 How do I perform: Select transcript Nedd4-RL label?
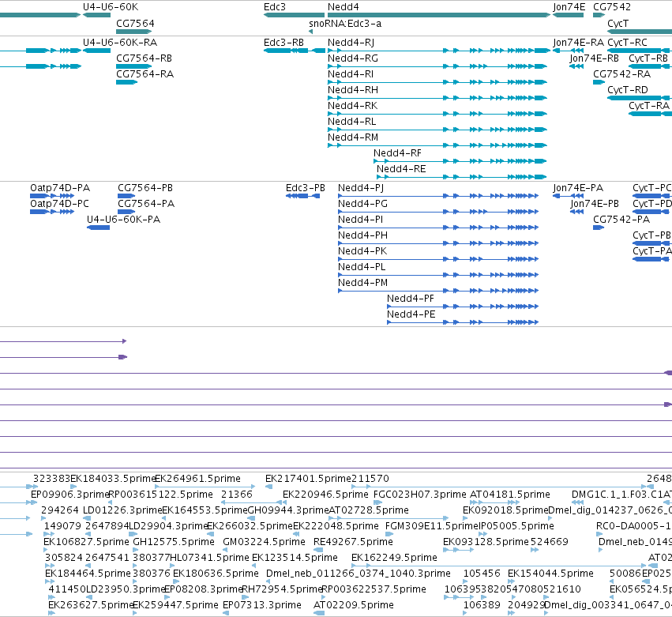coord(351,122)
